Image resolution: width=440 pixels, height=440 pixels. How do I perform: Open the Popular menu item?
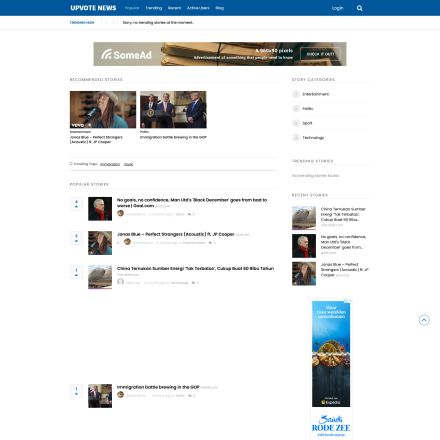point(132,8)
